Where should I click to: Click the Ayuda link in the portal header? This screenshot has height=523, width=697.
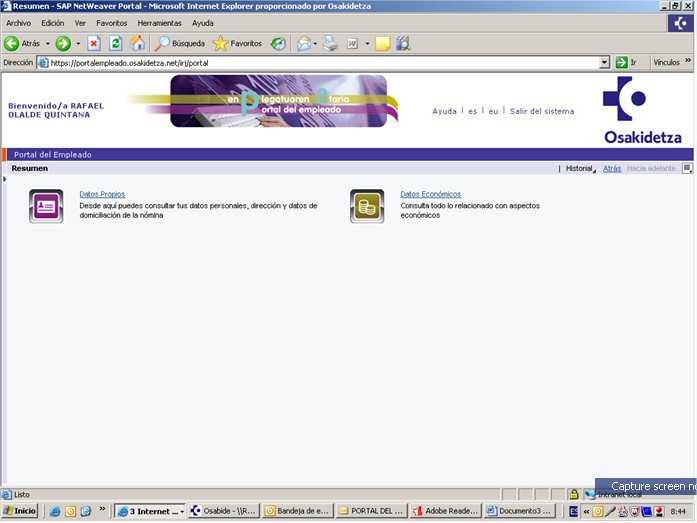click(444, 111)
